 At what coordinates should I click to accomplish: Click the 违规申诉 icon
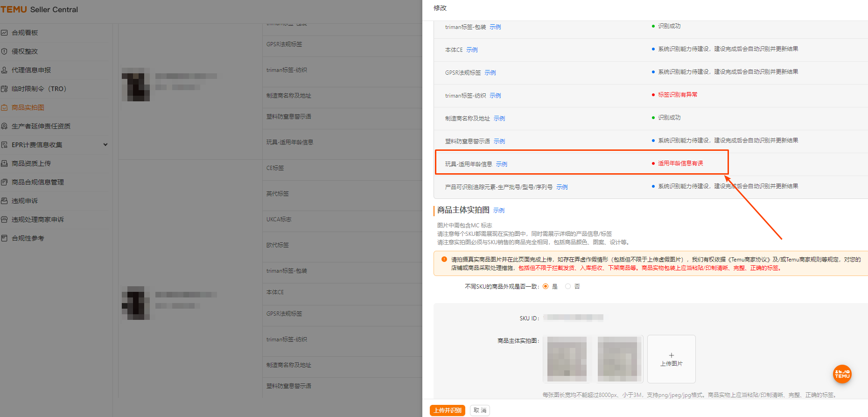(4, 201)
